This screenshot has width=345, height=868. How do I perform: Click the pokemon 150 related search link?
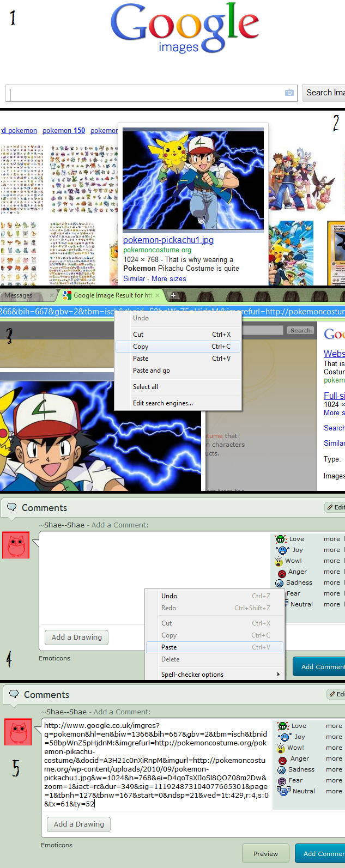coord(64,131)
